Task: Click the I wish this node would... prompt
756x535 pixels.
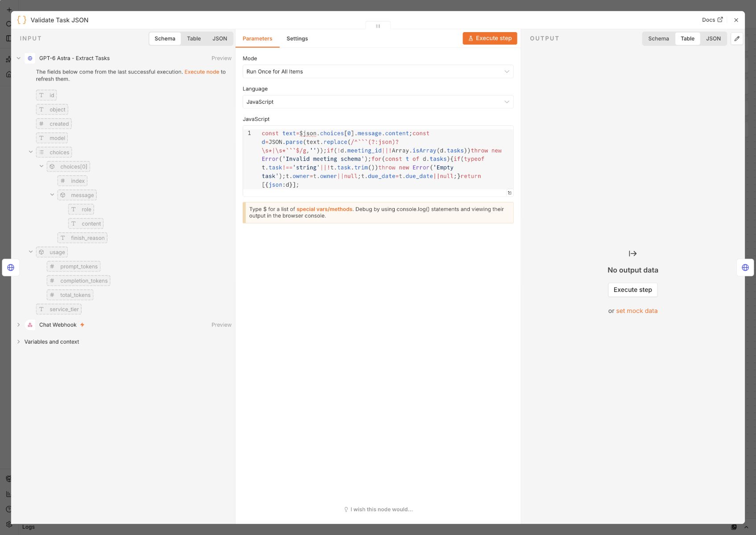Action: (x=378, y=510)
